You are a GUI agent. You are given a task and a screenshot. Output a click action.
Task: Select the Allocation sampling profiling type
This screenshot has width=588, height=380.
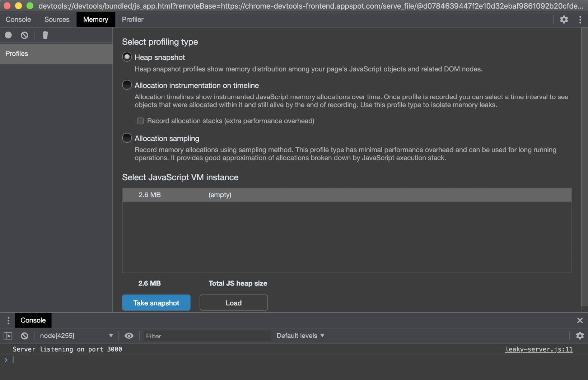[127, 138]
